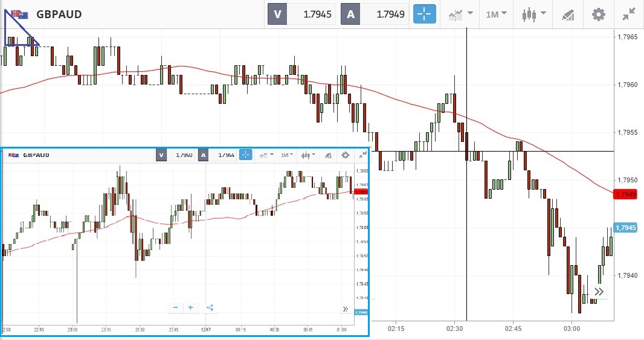Jump inset chart to latest candles
The image size is (644, 340).
345,309
